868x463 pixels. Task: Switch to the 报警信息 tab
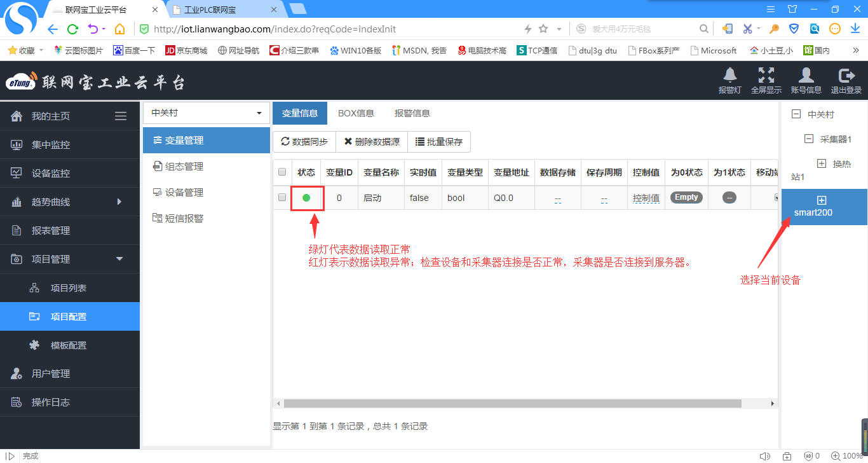[412, 113]
